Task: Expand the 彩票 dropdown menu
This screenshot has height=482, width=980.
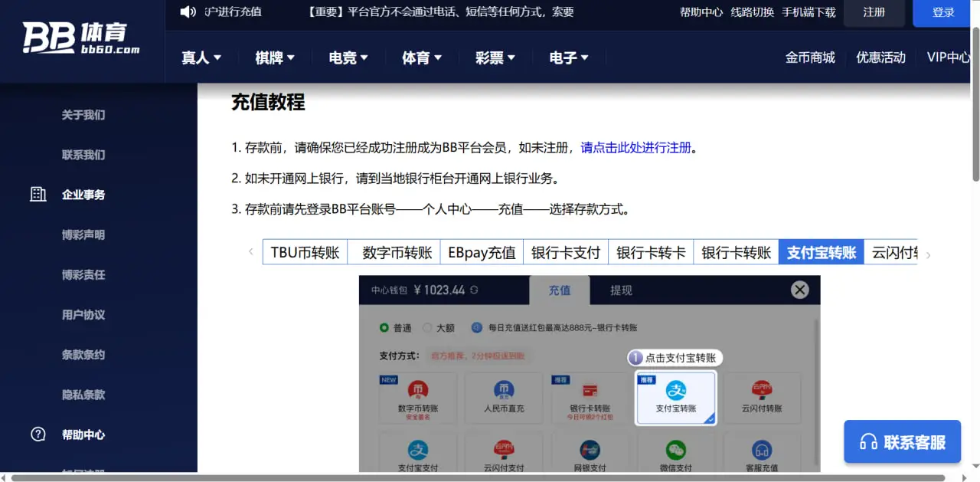Action: 495,57
